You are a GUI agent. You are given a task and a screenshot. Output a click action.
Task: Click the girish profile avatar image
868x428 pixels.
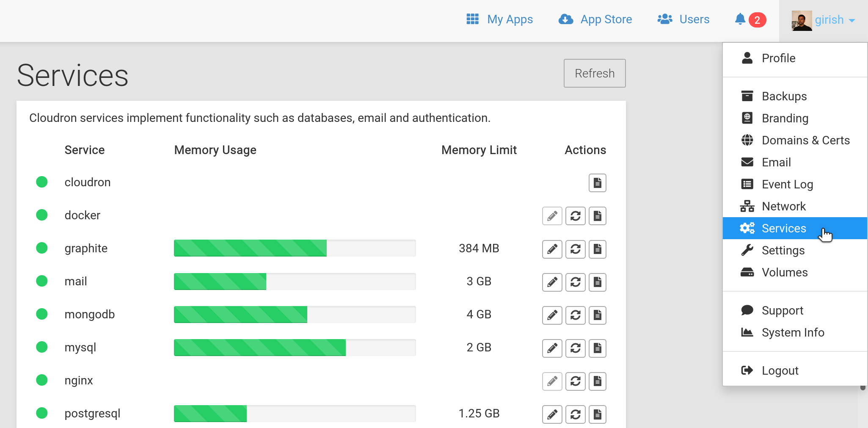[x=802, y=21]
